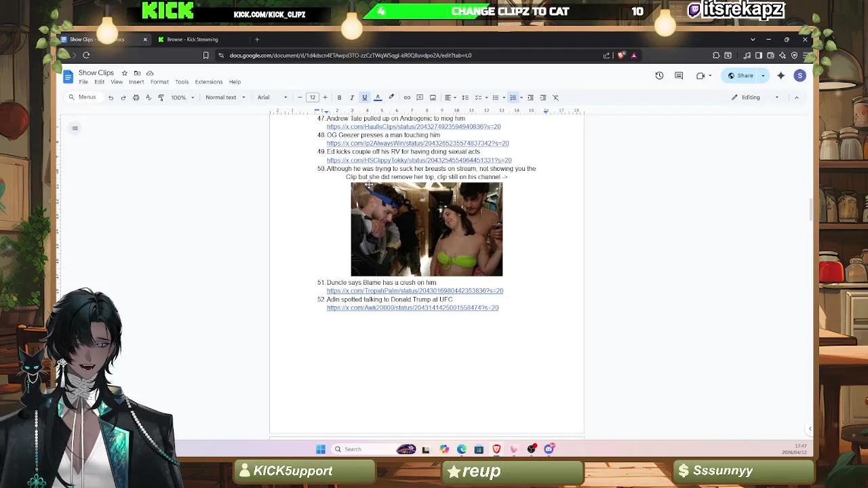Run spelling and grammar check icon
The height and width of the screenshot is (488, 868).
click(x=148, y=98)
